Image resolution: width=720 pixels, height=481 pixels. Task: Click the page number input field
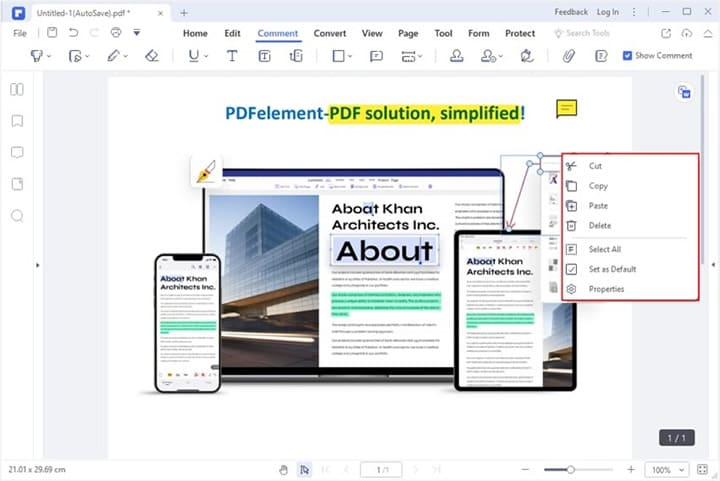[381, 470]
